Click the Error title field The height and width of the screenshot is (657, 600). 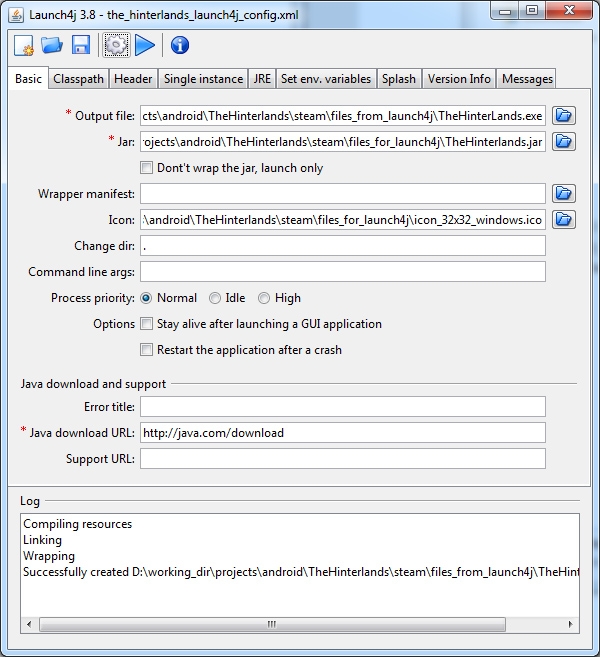pos(343,406)
